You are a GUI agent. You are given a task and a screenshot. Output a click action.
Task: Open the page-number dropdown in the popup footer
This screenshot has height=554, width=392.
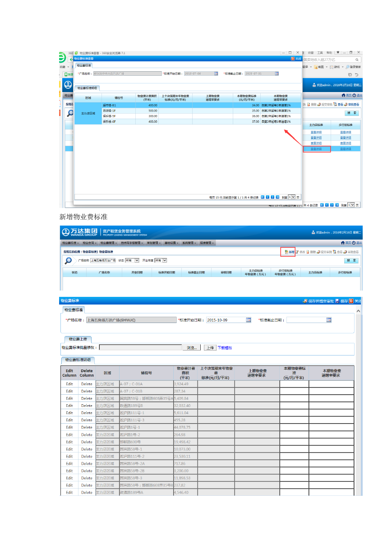click(292, 197)
